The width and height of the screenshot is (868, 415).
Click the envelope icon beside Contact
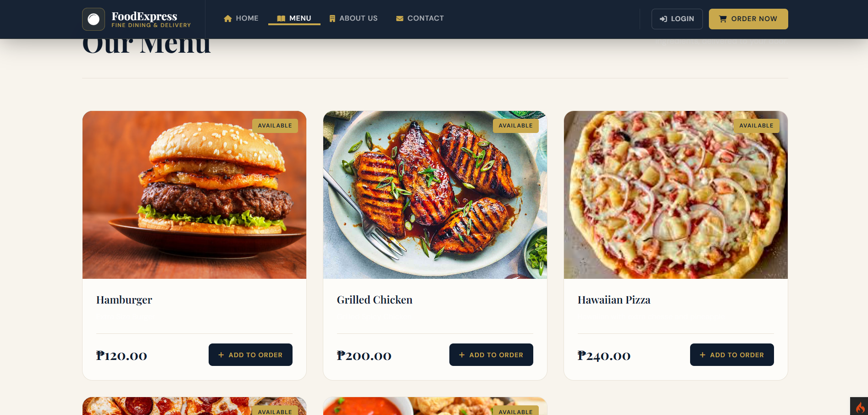tap(400, 18)
